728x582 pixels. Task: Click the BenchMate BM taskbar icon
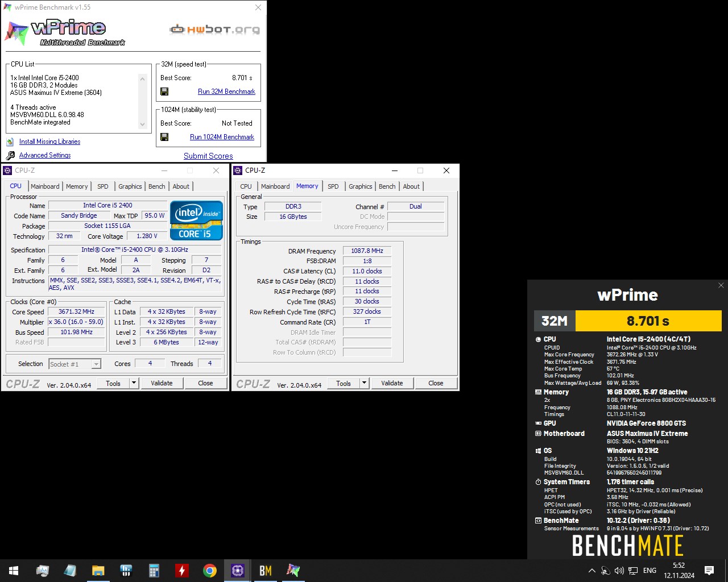coord(266,571)
